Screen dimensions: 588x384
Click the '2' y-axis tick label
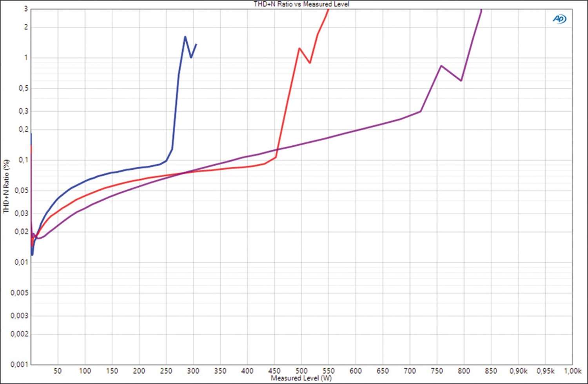26,27
